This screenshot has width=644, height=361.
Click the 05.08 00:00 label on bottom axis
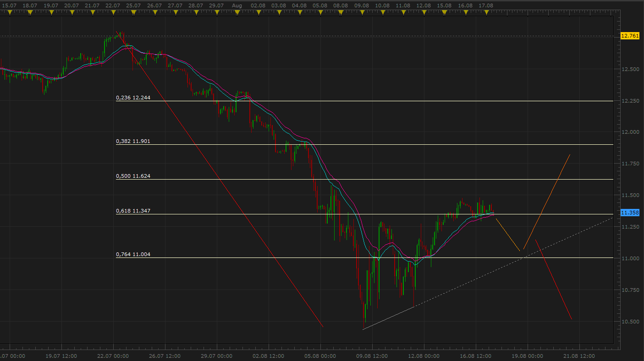tap(320, 356)
